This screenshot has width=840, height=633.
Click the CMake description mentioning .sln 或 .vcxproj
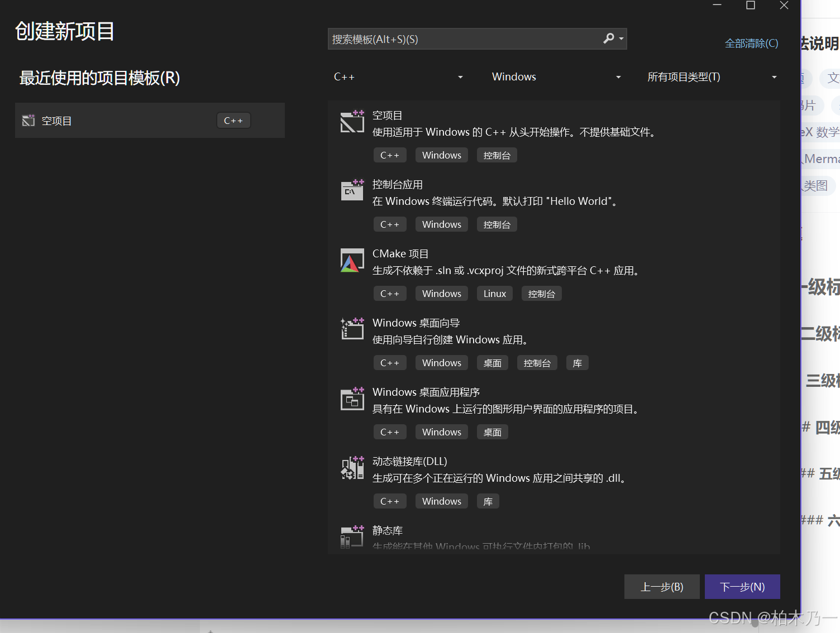pyautogui.click(x=507, y=271)
